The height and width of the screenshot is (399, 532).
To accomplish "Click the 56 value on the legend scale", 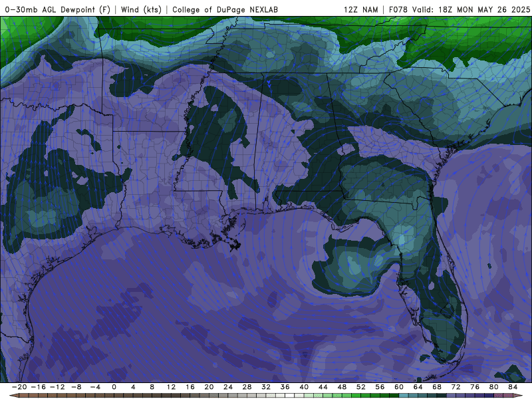I will 380,387.
